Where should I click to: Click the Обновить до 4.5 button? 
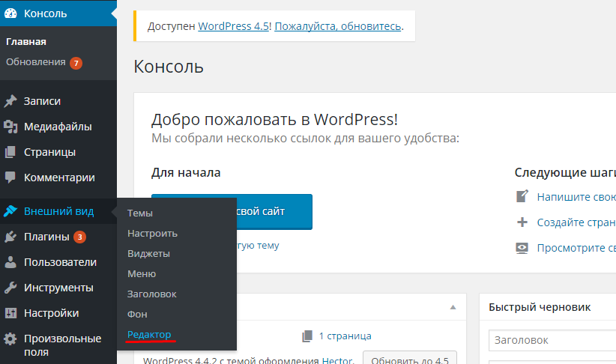click(x=410, y=358)
